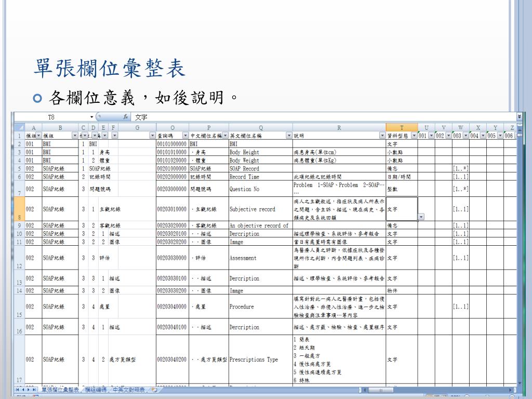Select row header 8
The height and width of the screenshot is (399, 532).
[19, 209]
